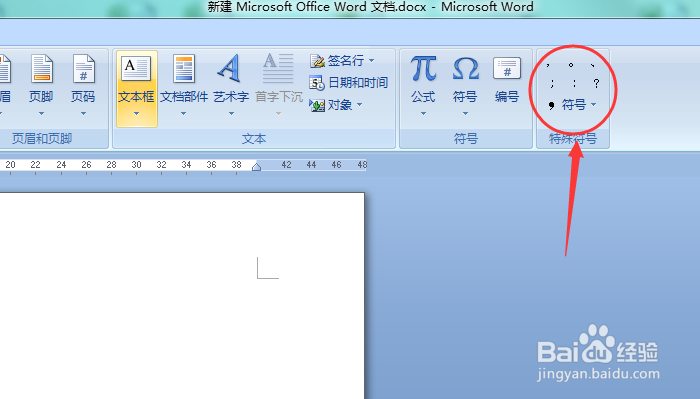Screen dimensions: 700x399
Task: Click the window title bar text
Action: (x=370, y=7)
